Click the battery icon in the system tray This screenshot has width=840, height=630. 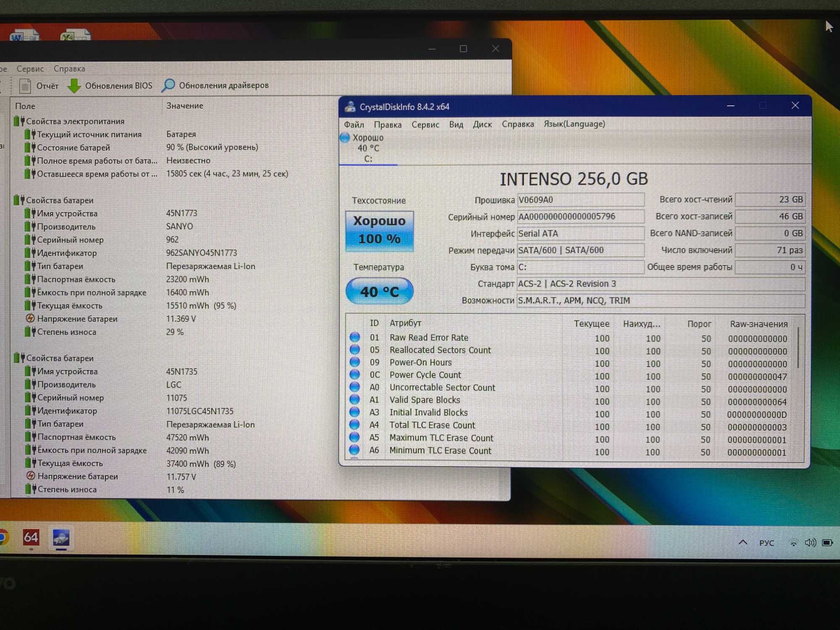pyautogui.click(x=827, y=543)
